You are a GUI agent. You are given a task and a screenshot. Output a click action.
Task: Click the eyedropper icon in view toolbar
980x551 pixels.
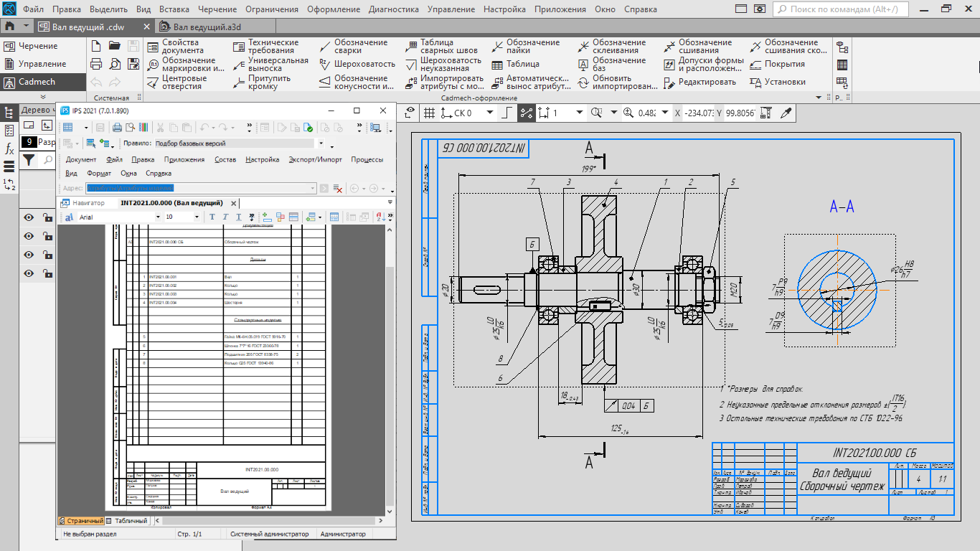[x=786, y=113]
